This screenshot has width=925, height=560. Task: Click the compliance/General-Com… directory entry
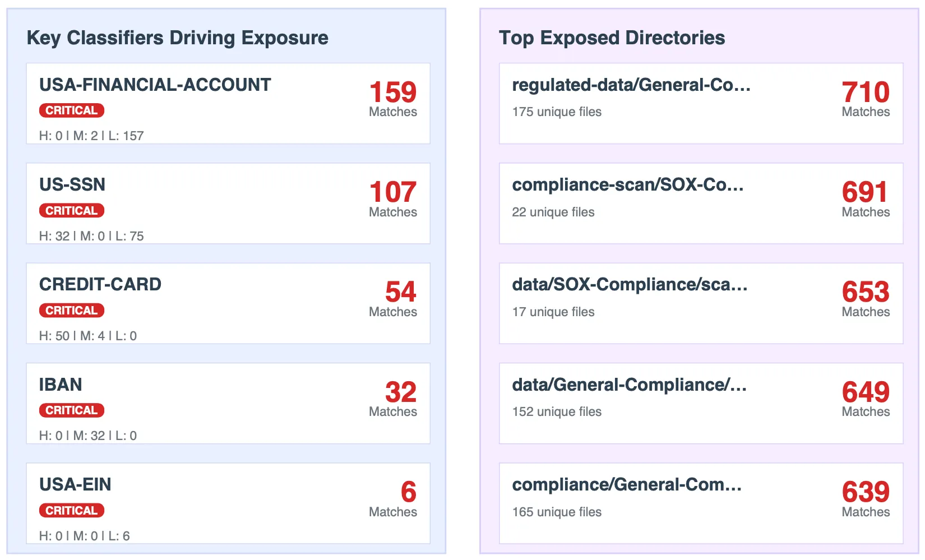[626, 484]
